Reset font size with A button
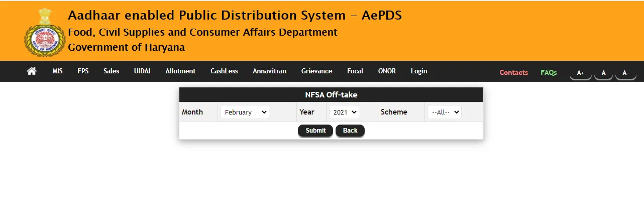Screen dimensions: 644x222 604,73
